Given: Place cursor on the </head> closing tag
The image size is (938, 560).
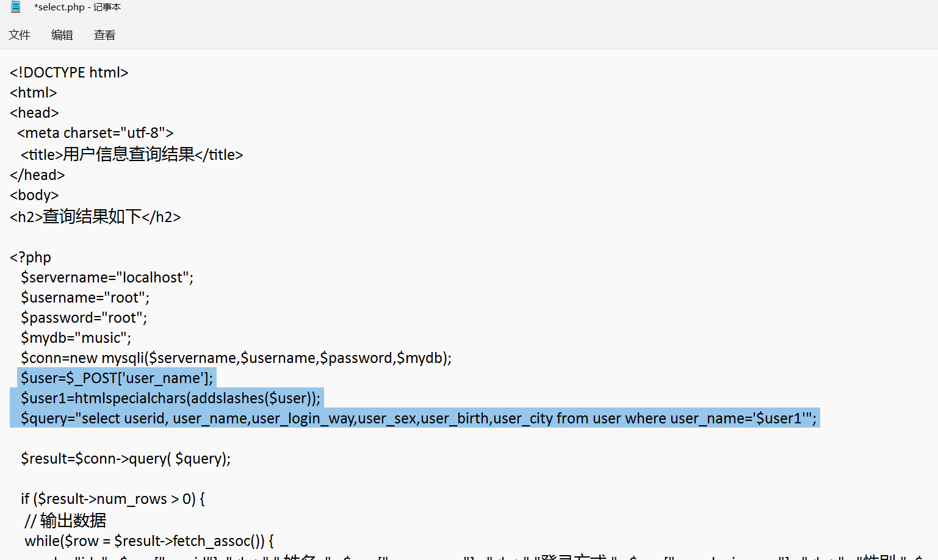Looking at the screenshot, I should [37, 175].
